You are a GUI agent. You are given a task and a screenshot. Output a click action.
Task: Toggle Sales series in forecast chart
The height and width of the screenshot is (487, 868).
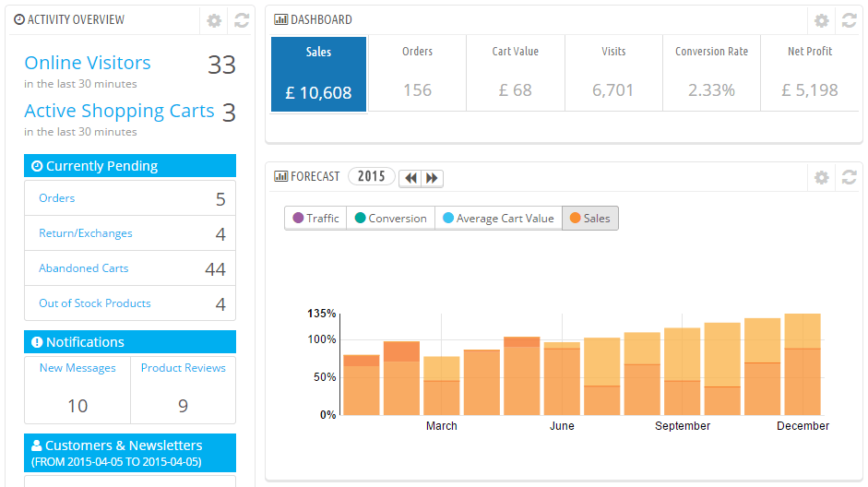590,218
